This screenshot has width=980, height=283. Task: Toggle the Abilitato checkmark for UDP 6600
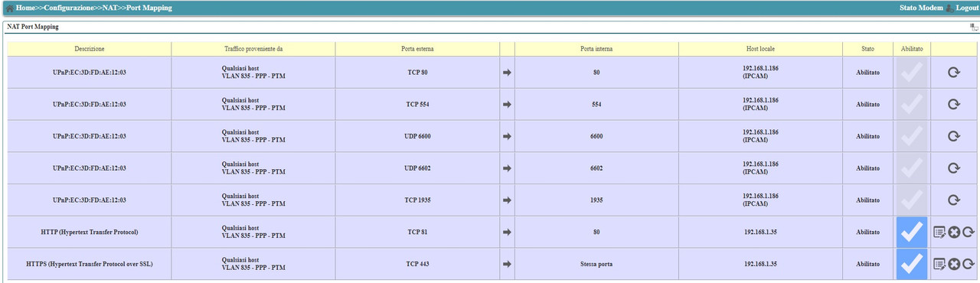[x=911, y=136]
